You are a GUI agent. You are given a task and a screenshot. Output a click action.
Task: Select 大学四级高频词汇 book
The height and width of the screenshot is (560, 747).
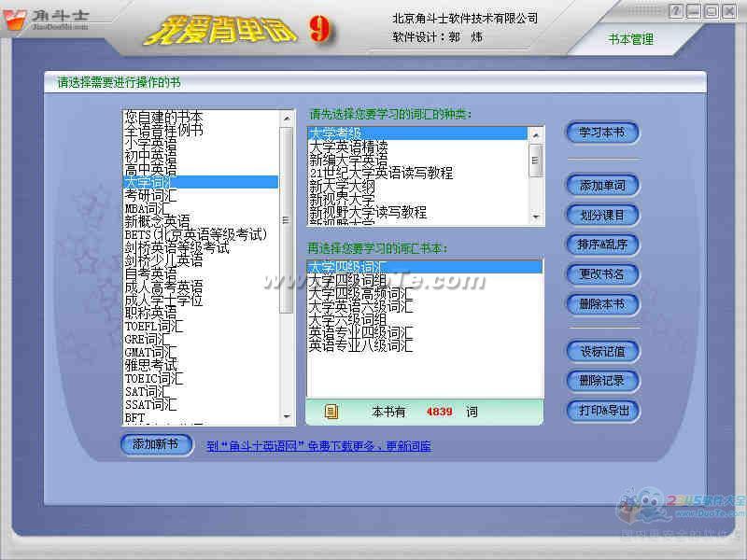click(425, 293)
